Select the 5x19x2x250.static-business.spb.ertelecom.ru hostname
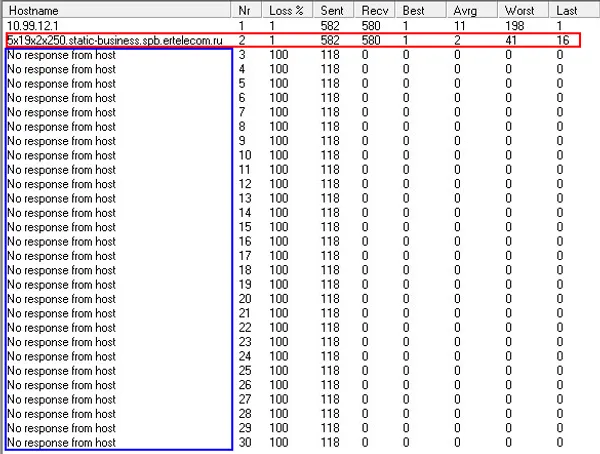Viewport: 600px width, 454px height. pos(115,40)
